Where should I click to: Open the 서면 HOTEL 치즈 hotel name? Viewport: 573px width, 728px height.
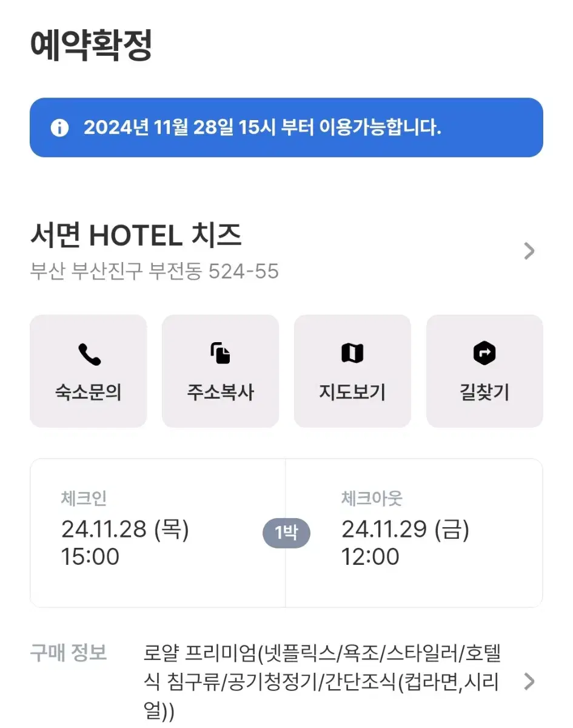pyautogui.click(x=136, y=235)
